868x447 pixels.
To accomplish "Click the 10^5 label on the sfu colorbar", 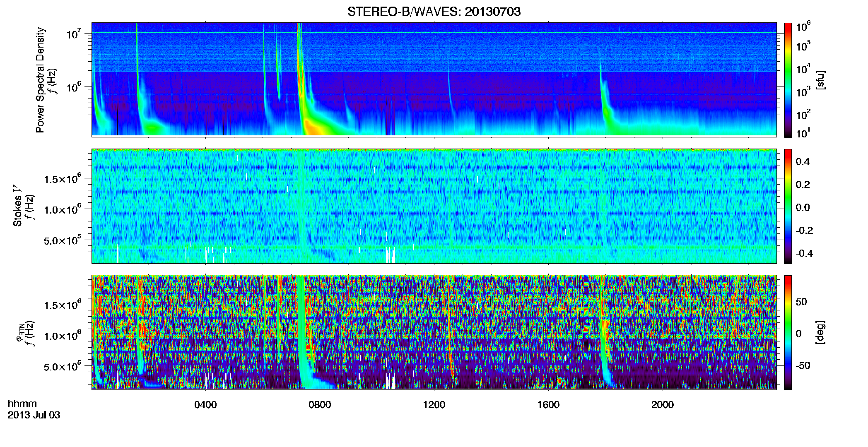I will 803,46.
